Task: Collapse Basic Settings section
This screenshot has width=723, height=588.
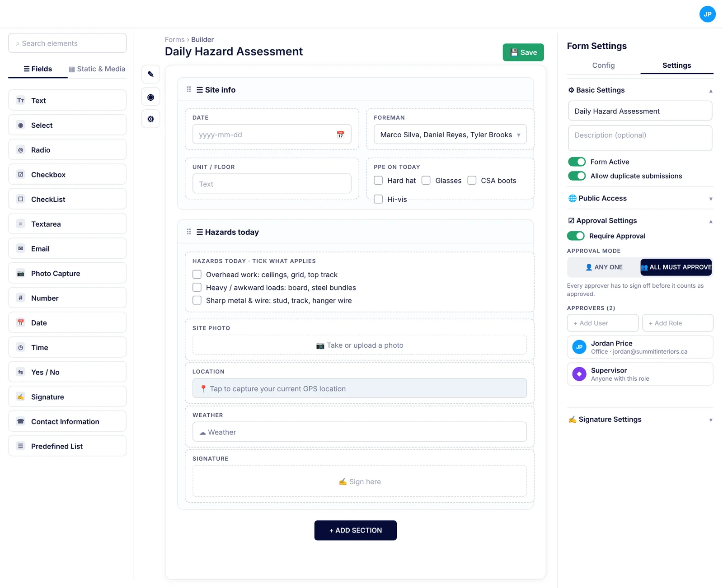Action: (710, 91)
